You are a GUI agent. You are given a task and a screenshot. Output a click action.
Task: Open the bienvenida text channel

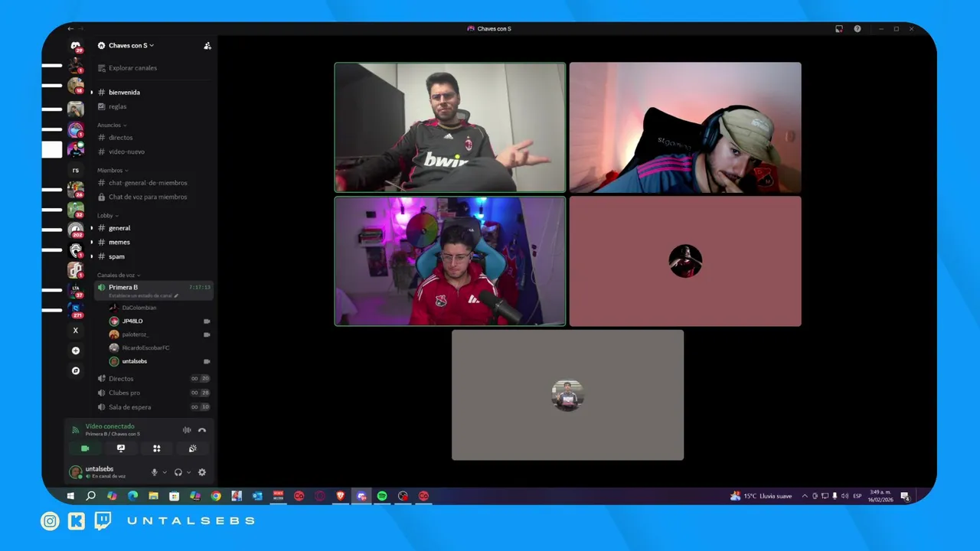153,93
